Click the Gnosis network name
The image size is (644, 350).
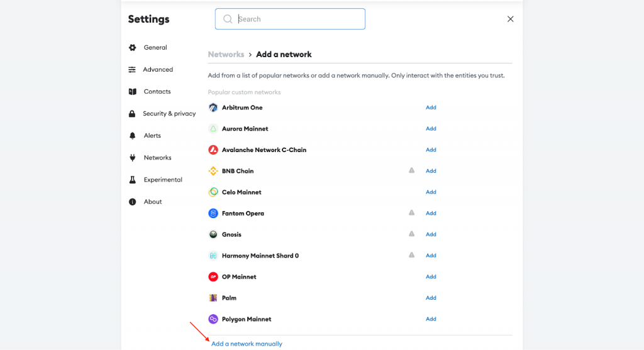pos(231,235)
